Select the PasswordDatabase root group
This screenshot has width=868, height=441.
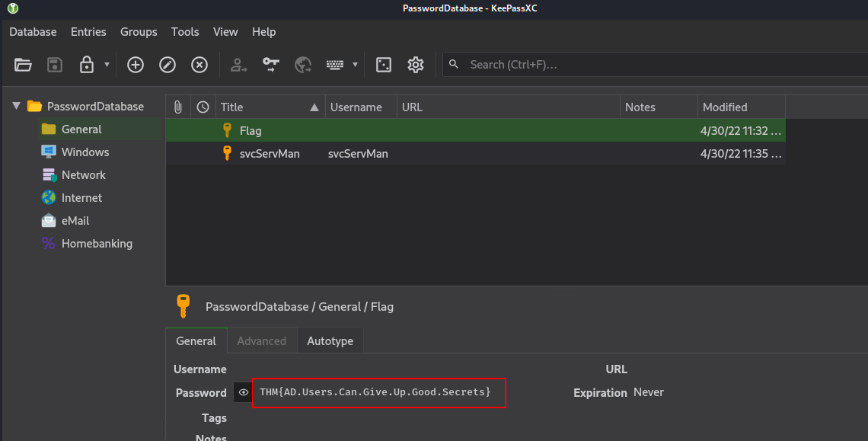[95, 107]
